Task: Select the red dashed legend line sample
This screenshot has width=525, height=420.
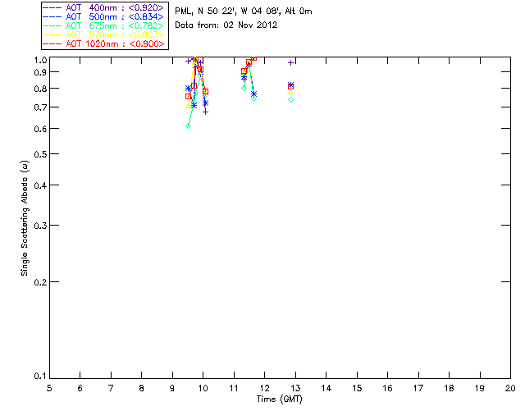Action: (52, 43)
